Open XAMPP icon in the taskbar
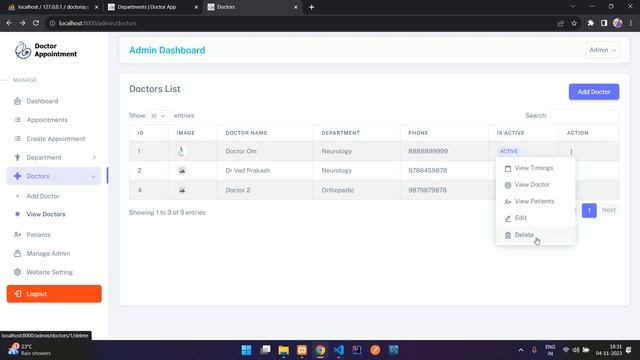 (x=302, y=350)
